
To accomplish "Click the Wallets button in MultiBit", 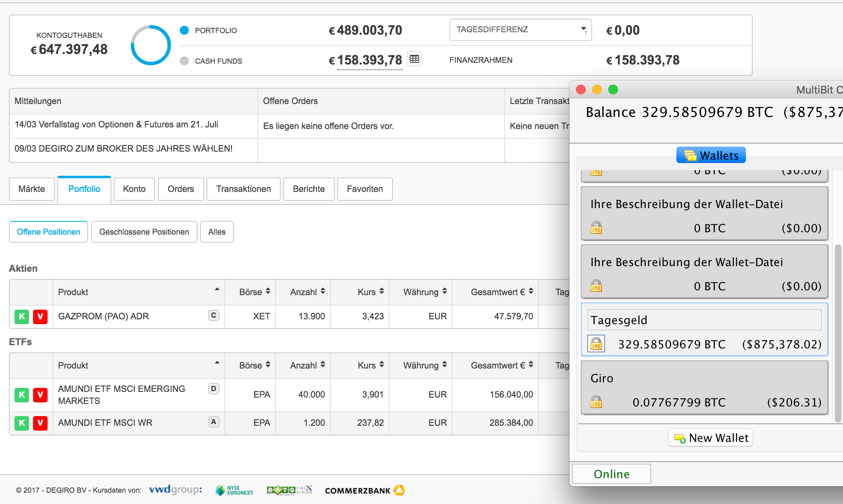I will 711,155.
